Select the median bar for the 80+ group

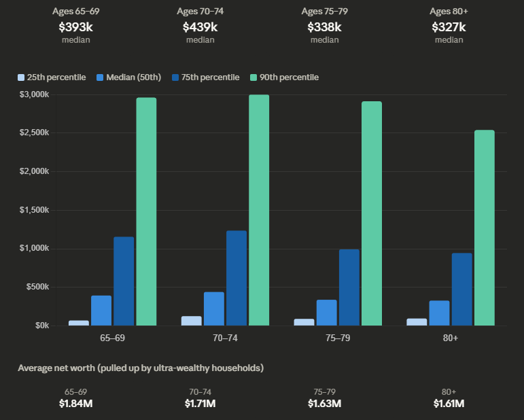(440, 313)
